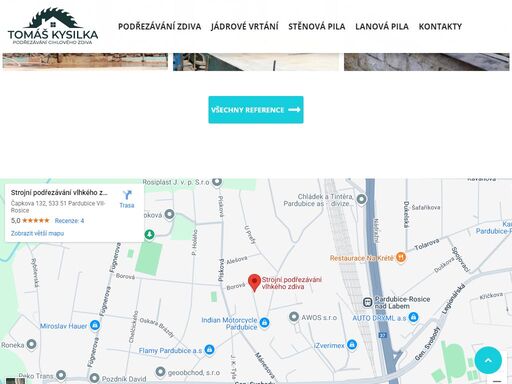
Task: Open the Kontakty menu item
Action: [440, 26]
